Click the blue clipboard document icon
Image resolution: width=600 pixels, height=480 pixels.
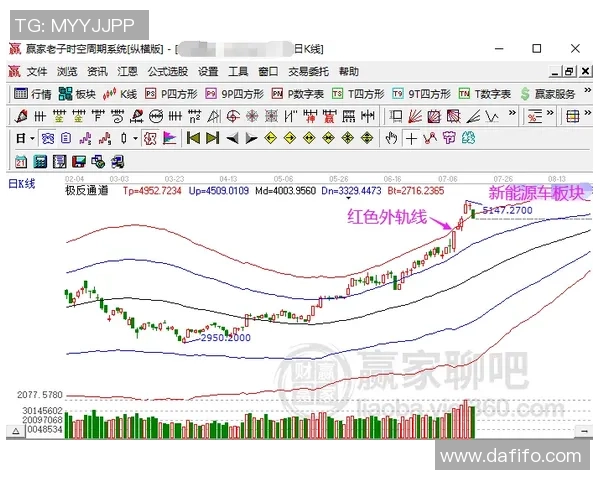tap(66, 138)
